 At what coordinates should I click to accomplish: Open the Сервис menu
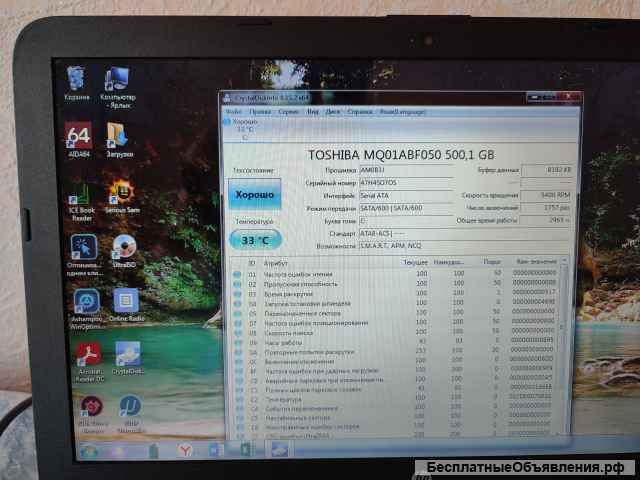[x=289, y=112]
